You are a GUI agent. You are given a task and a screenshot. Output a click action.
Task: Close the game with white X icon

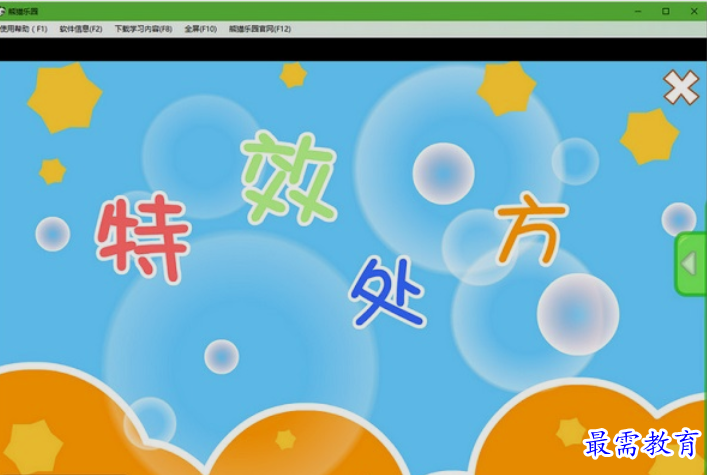(681, 87)
